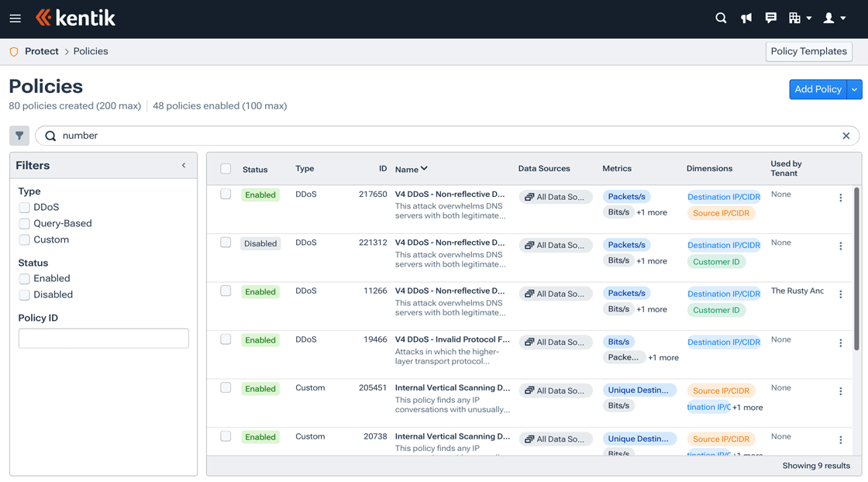Open announcements via the megaphone icon
This screenshot has height=482, width=868.
[746, 17]
